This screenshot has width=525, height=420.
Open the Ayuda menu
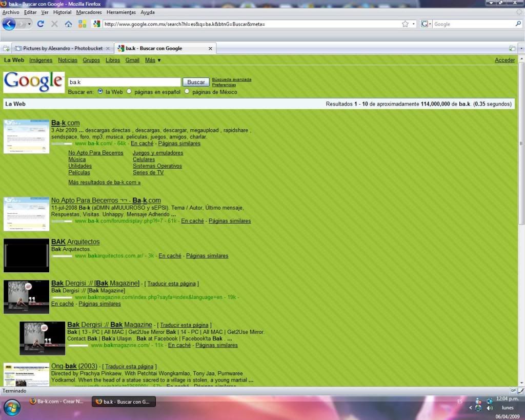[148, 12]
